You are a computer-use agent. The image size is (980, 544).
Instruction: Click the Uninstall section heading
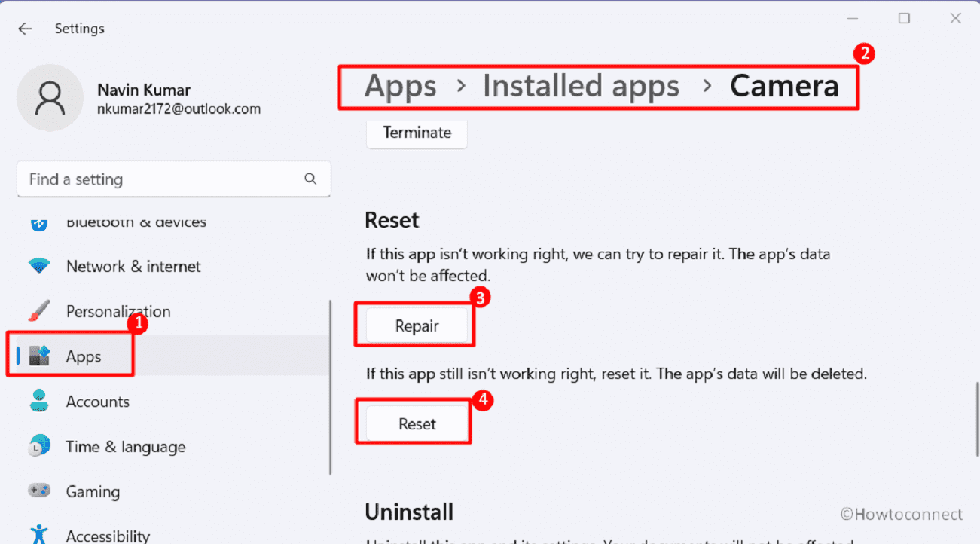(409, 512)
